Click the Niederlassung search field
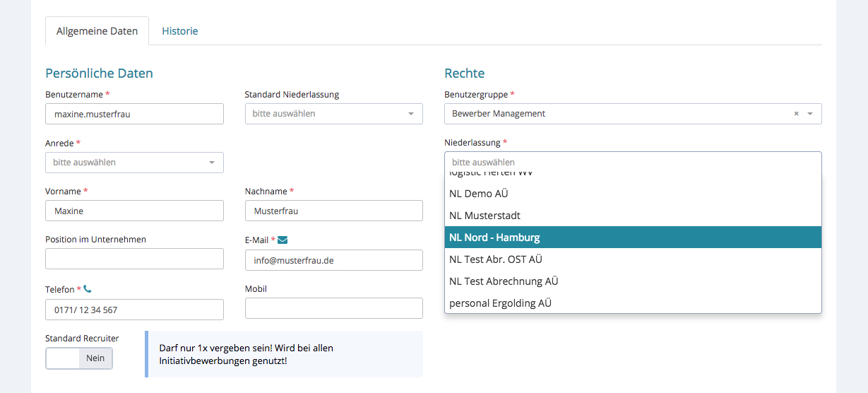The height and width of the screenshot is (393, 868). pyautogui.click(x=633, y=162)
